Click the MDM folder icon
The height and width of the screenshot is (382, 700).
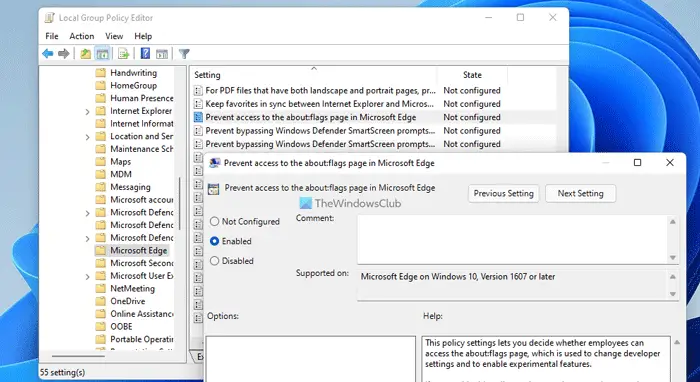point(101,174)
